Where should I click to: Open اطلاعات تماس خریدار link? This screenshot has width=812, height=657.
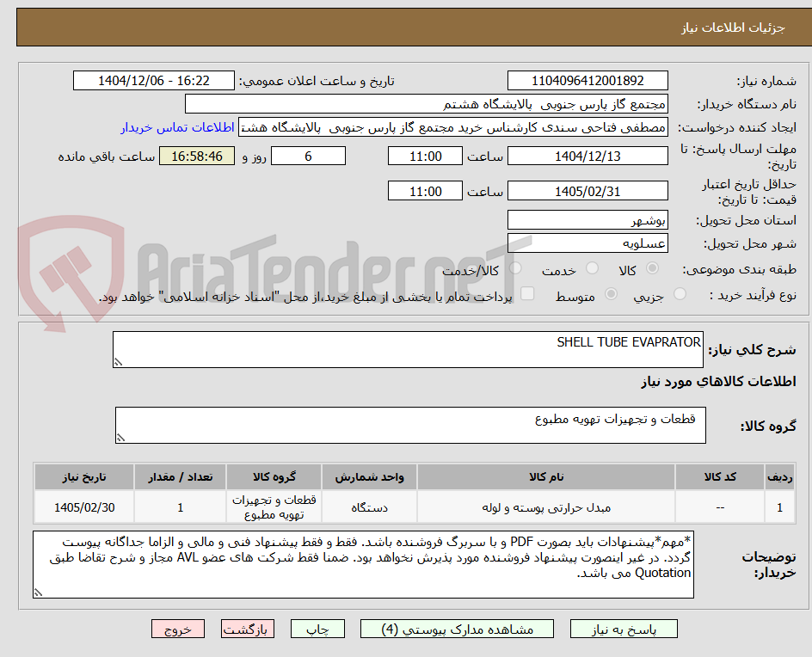tap(177, 127)
